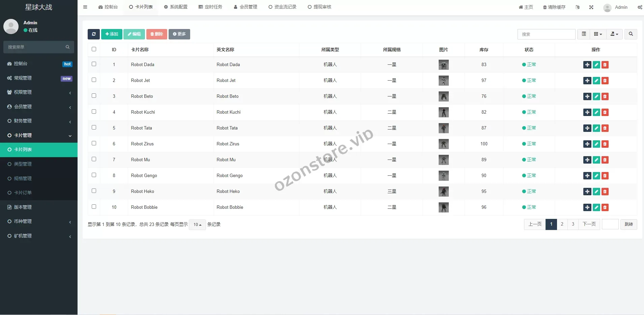Toggle the table list view icon
Image resolution: width=644 pixels, height=315 pixels.
584,34
